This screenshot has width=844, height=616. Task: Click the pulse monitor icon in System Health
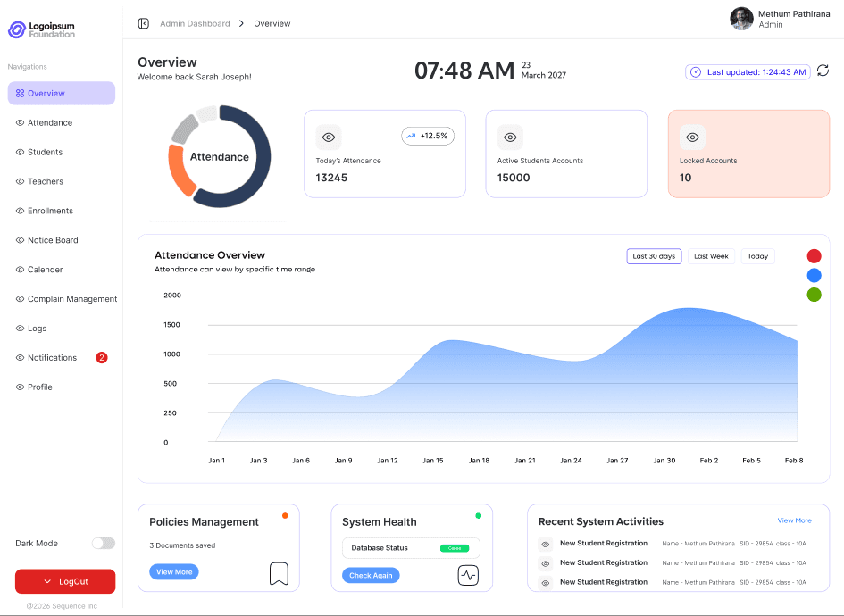click(x=468, y=575)
